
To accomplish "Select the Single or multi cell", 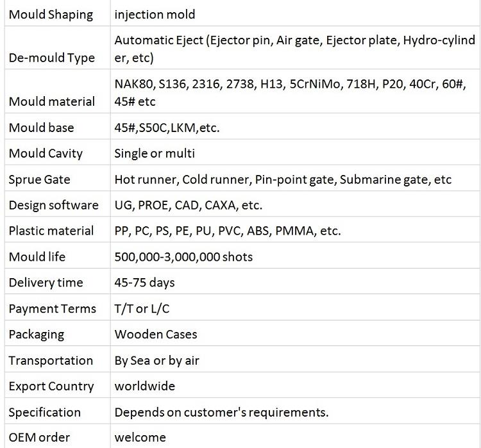I will tap(295, 152).
